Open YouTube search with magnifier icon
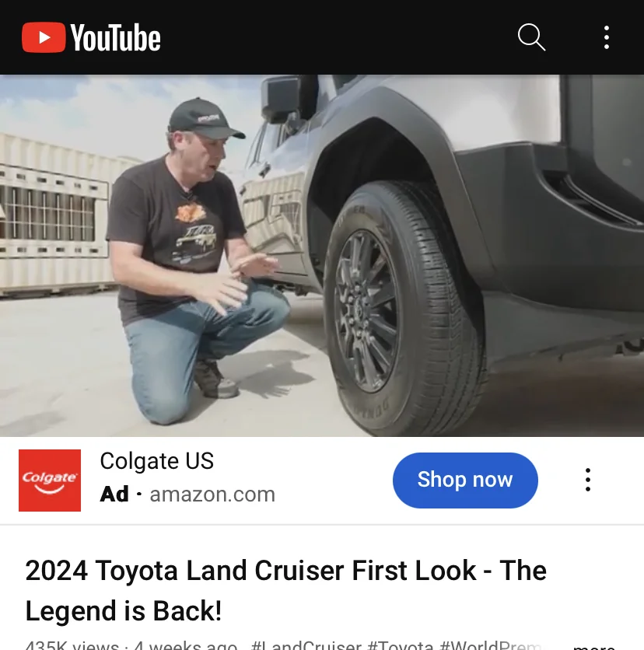Screen dimensions: 644x650 click(531, 37)
